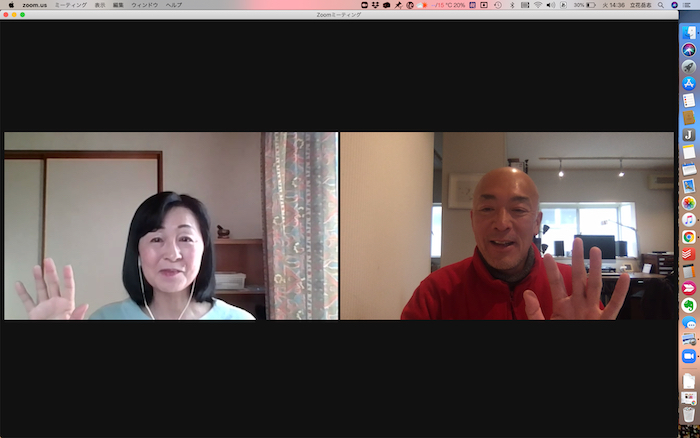Image resolution: width=700 pixels, height=438 pixels.
Task: Launch Google Chrome from the Dock
Action: click(689, 237)
